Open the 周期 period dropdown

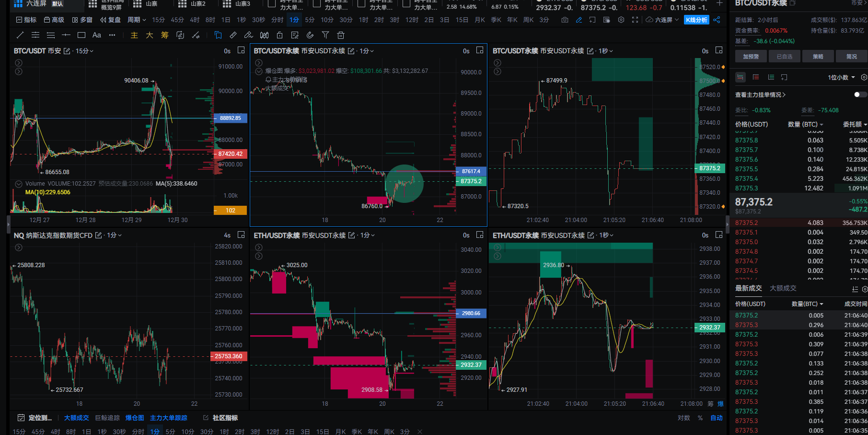point(136,20)
